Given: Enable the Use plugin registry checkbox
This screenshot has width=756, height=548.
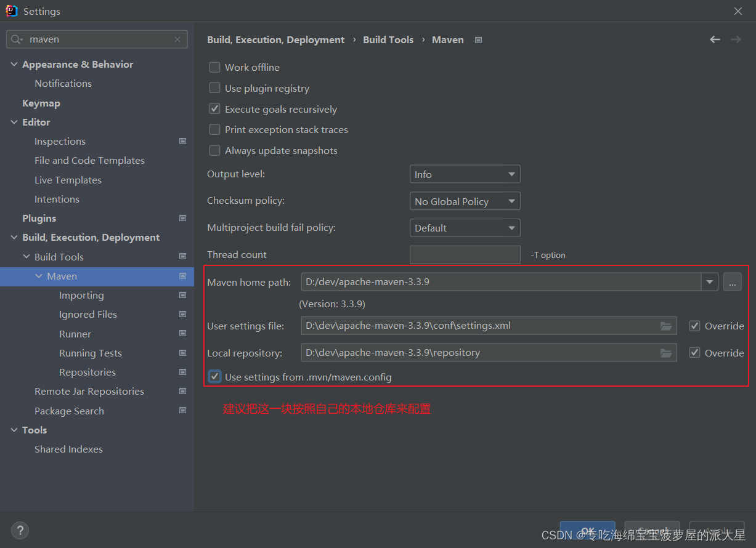Looking at the screenshot, I should point(214,88).
